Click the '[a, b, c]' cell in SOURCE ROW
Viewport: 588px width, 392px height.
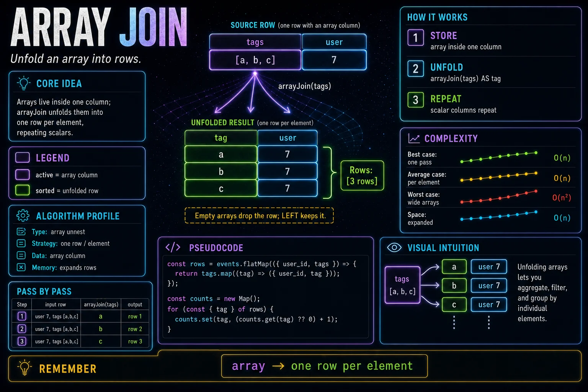(x=255, y=60)
